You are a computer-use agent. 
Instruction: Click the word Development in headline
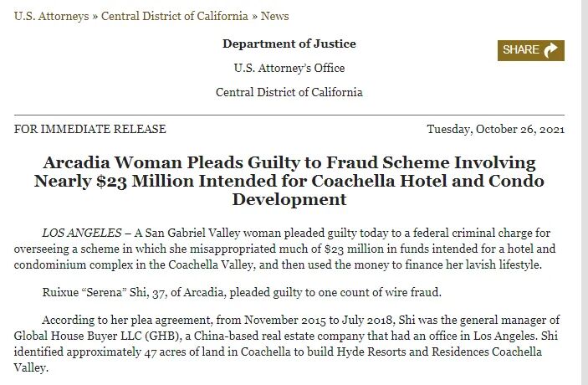(289, 199)
